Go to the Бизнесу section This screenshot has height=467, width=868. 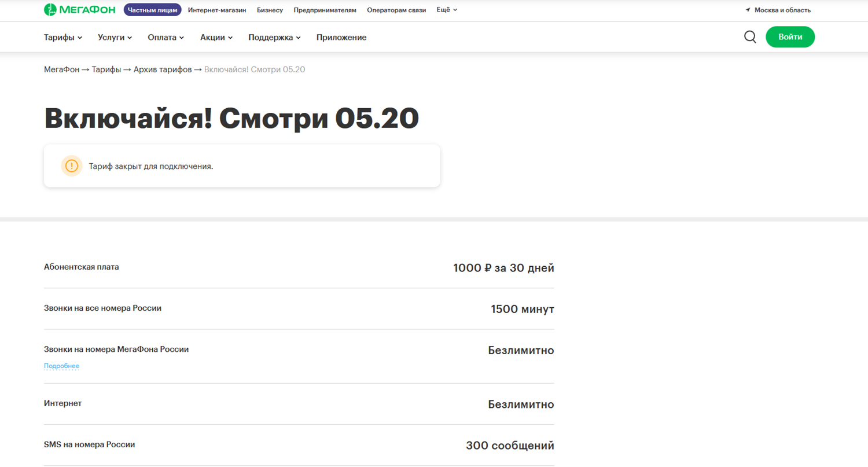[270, 10]
